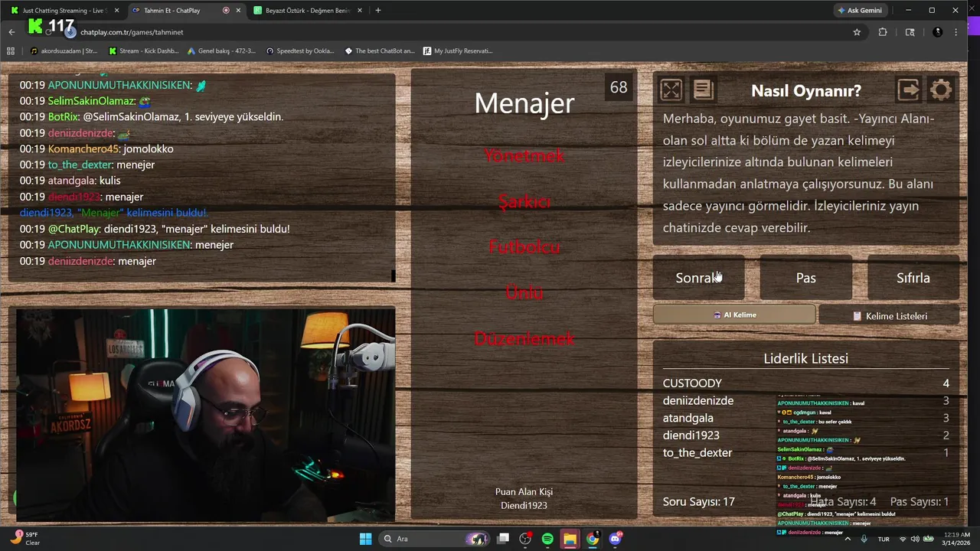Screen dimensions: 980x551
Task: Bookmark this page with star icon
Action: coord(857,32)
